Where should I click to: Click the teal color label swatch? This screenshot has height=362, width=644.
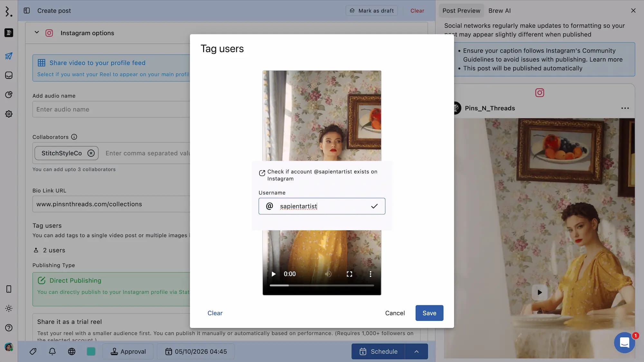pyautogui.click(x=91, y=351)
